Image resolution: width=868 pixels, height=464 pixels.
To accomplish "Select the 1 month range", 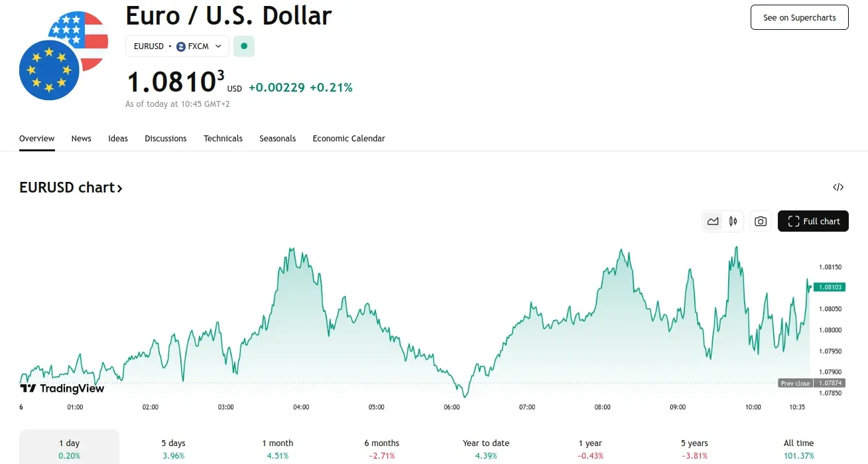I will coord(277,448).
